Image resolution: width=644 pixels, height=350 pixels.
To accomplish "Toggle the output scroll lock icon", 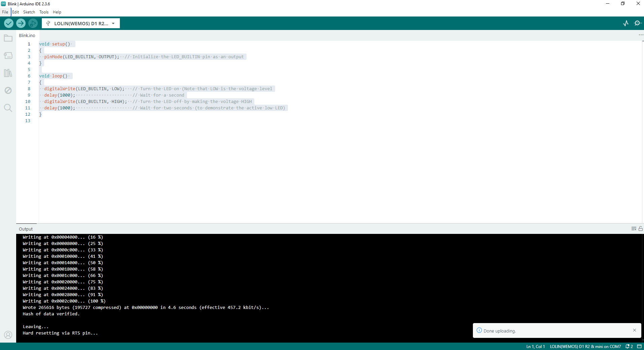I will click(641, 229).
